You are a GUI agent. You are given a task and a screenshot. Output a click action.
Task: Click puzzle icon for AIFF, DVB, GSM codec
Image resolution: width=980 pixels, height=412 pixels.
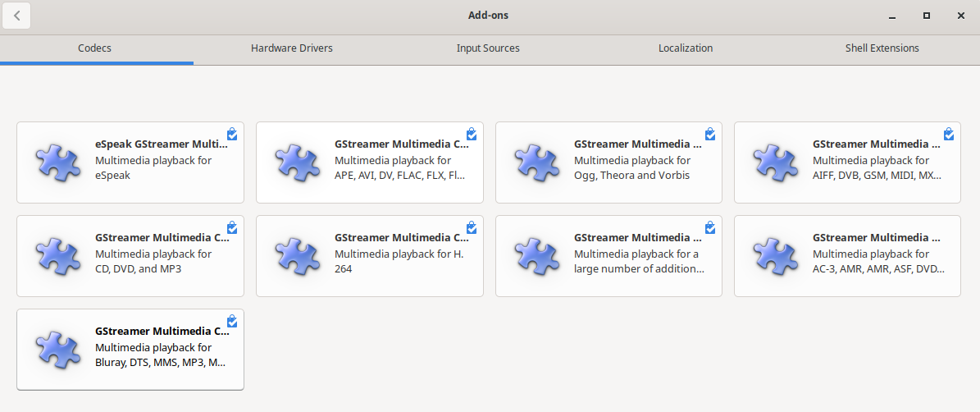point(775,163)
